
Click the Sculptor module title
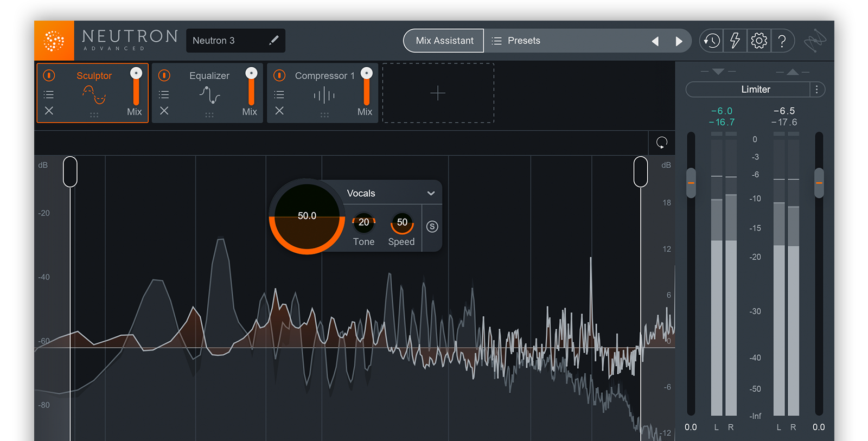click(x=94, y=75)
